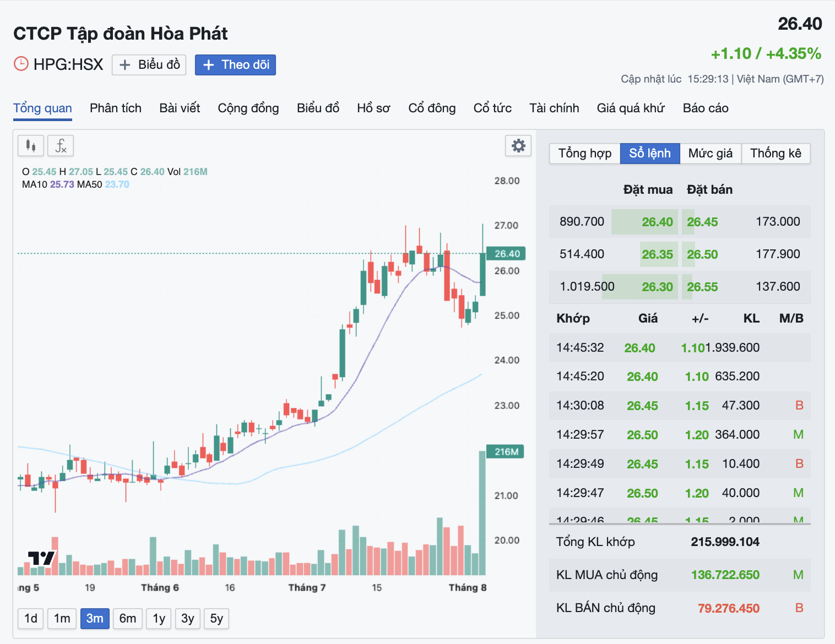Click bid price 26.30 in order book
This screenshot has height=644, width=835.
(658, 287)
